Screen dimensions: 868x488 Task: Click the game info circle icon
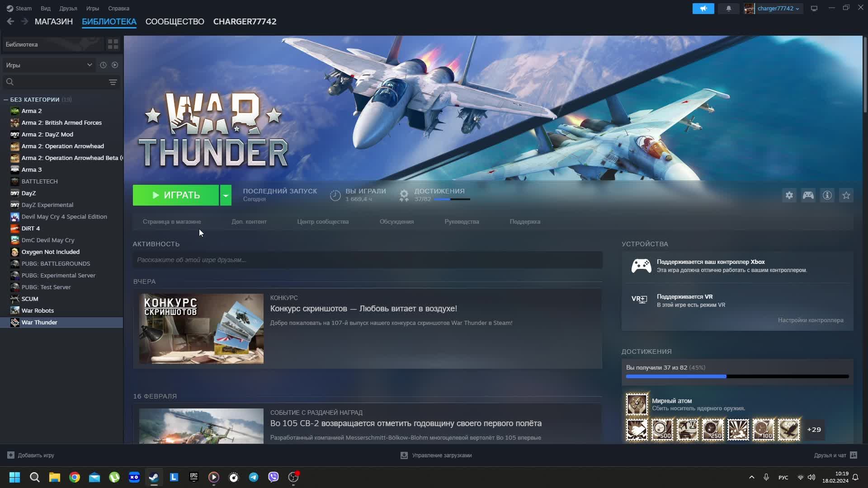[827, 195]
